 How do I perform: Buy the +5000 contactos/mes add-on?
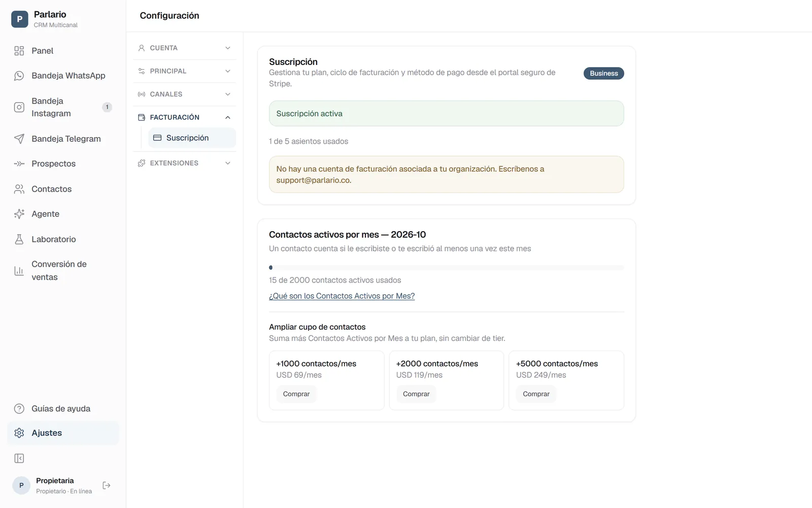(x=536, y=394)
